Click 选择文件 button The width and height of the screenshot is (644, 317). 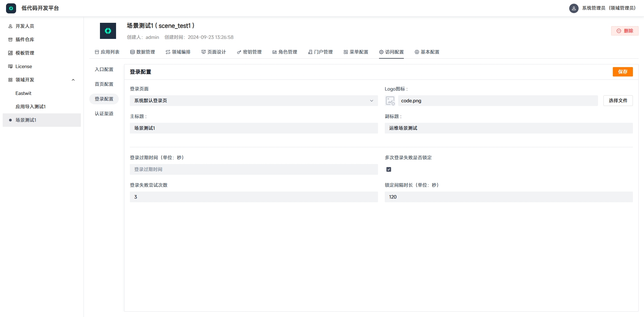[x=618, y=101]
